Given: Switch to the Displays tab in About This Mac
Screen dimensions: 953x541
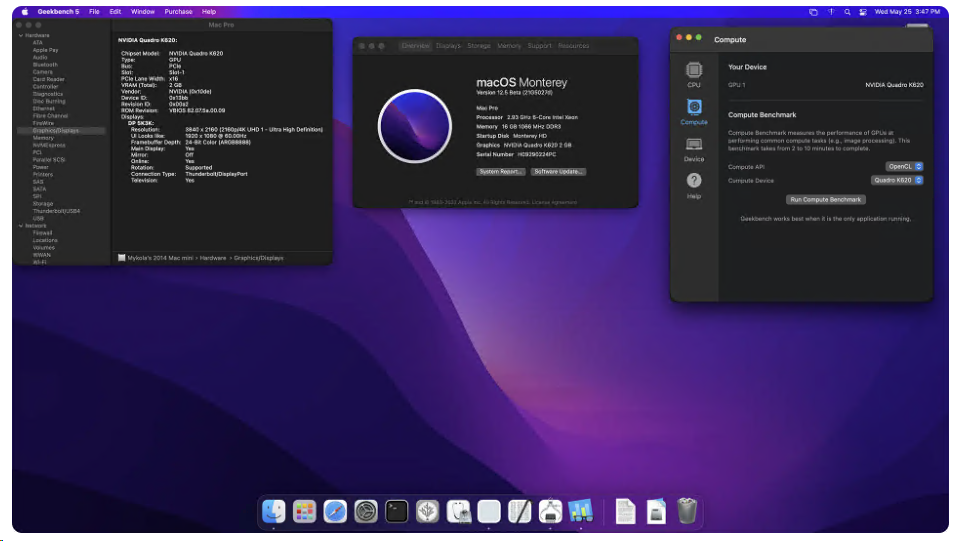Looking at the screenshot, I should pyautogui.click(x=448, y=46).
